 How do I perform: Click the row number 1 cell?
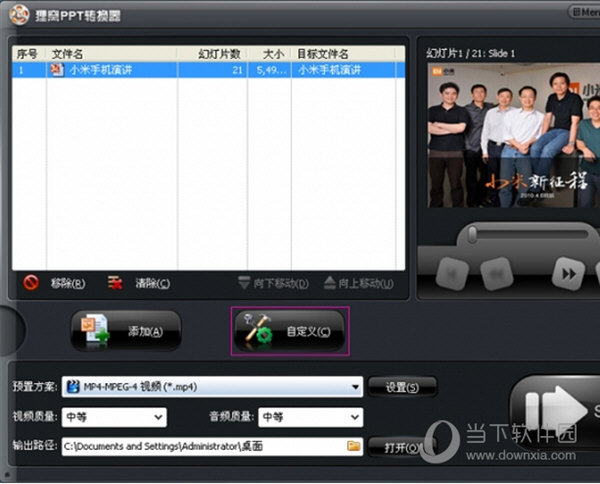(x=29, y=70)
